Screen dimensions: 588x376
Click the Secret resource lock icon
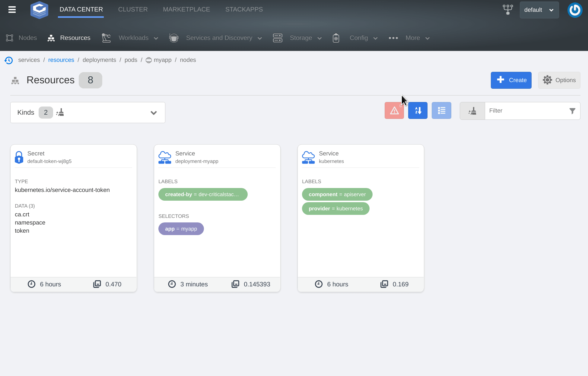coord(19,157)
